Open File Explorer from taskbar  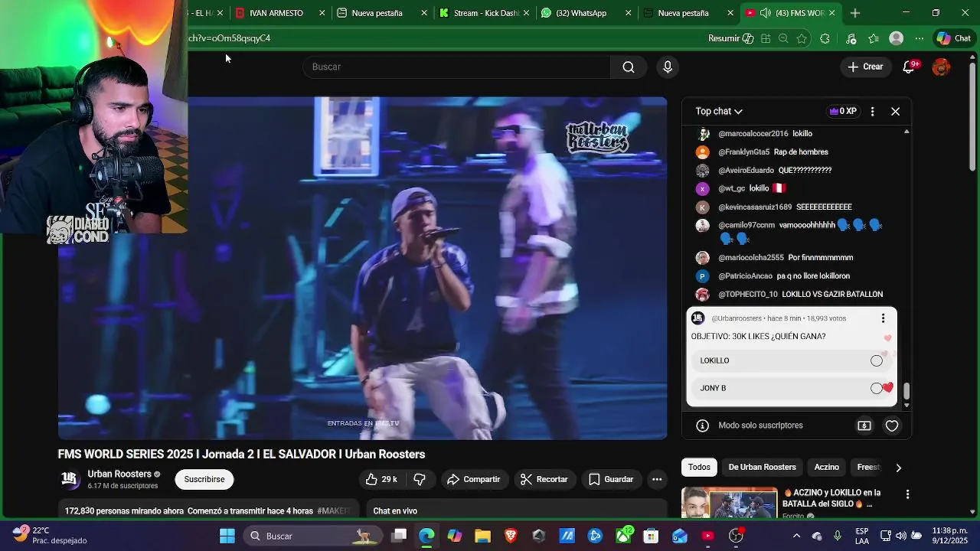(x=482, y=536)
